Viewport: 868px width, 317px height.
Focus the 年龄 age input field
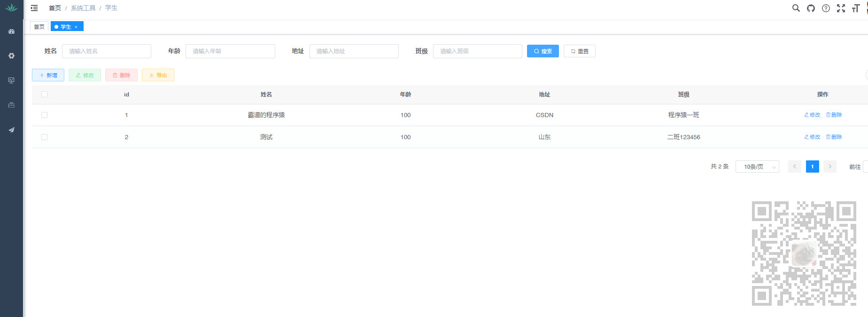click(230, 51)
